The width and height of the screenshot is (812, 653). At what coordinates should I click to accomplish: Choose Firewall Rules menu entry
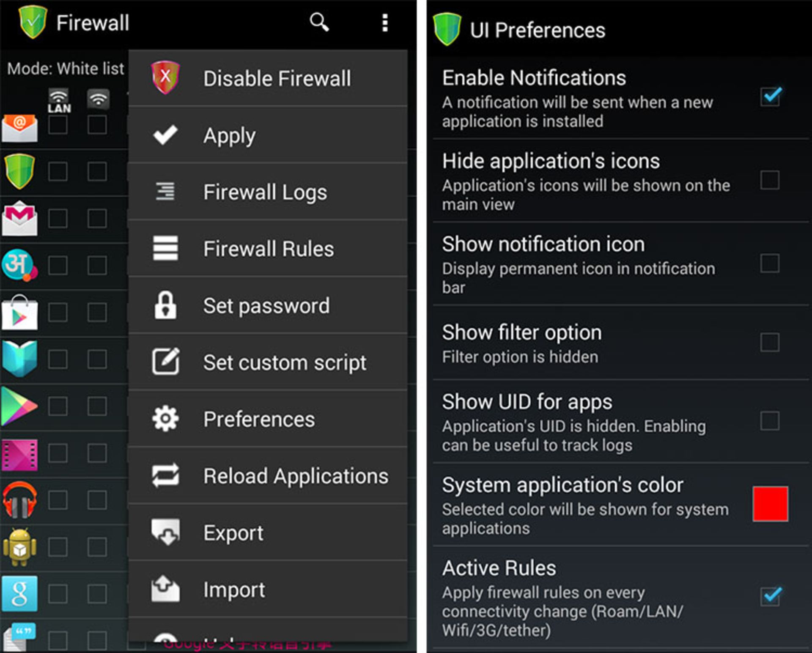point(268,248)
